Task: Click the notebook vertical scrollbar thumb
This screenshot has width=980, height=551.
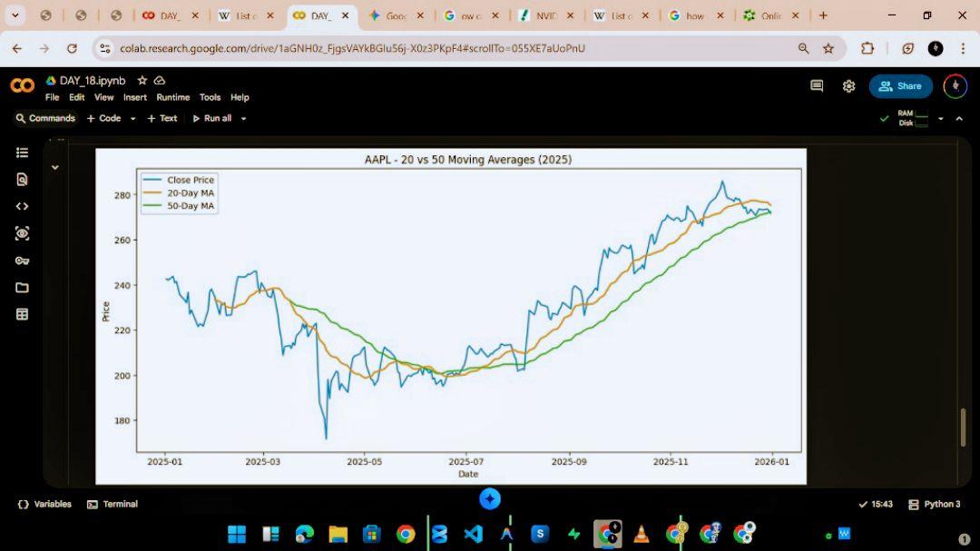Action: 963,428
